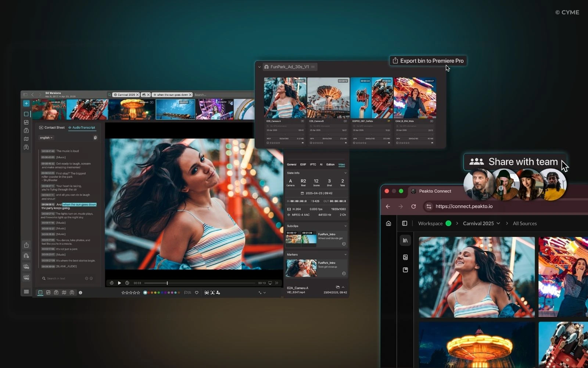Expand the Carnival 2025 workspace dropdown

click(x=498, y=223)
